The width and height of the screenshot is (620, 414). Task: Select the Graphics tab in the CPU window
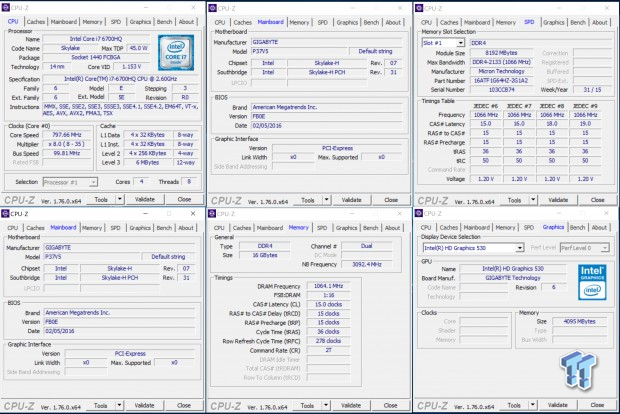click(140, 22)
